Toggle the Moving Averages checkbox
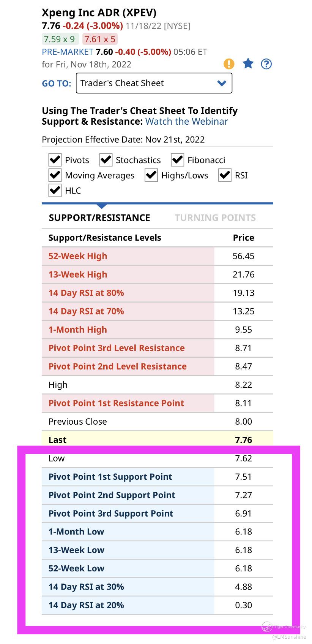 pos(55,175)
